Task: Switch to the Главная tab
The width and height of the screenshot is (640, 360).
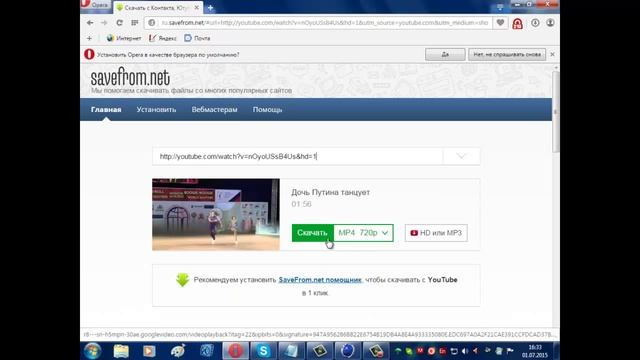Action: (x=106, y=109)
